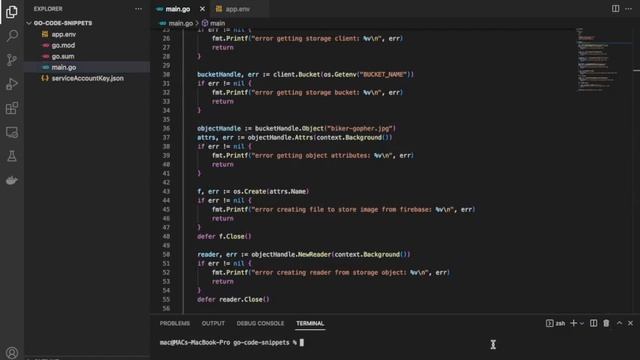
Task: Open the Extensions view icon
Action: [x=12, y=108]
